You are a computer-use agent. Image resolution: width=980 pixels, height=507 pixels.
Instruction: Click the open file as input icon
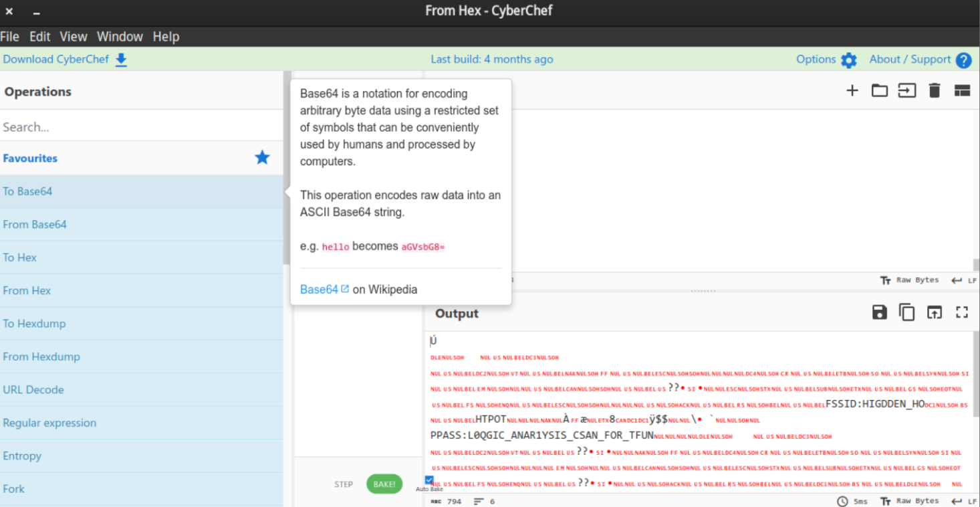click(906, 91)
